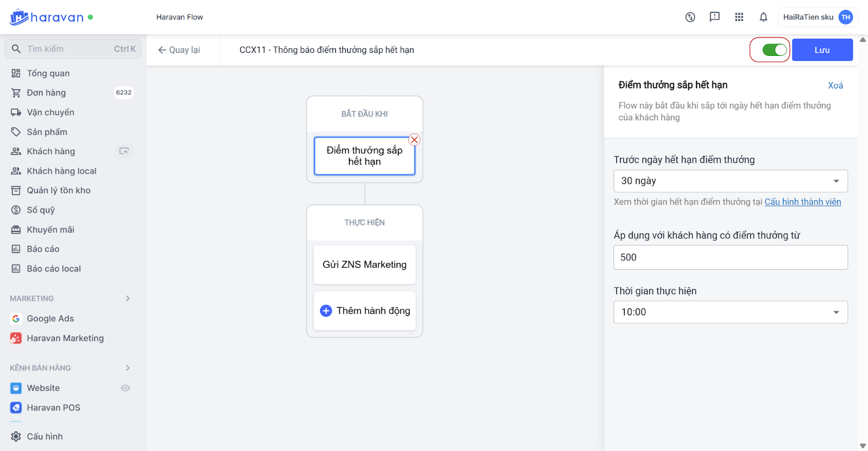
Task: Click the Haravan POS icon
Action: pyautogui.click(x=16, y=408)
